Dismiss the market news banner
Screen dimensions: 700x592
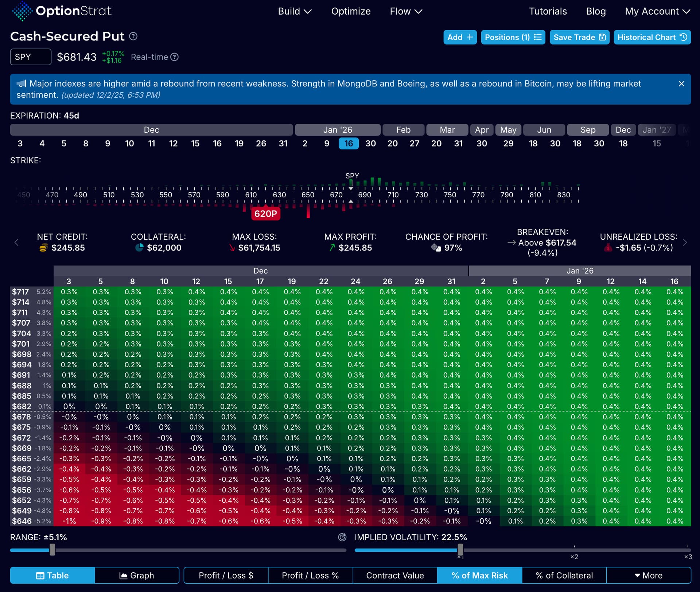pyautogui.click(x=681, y=84)
